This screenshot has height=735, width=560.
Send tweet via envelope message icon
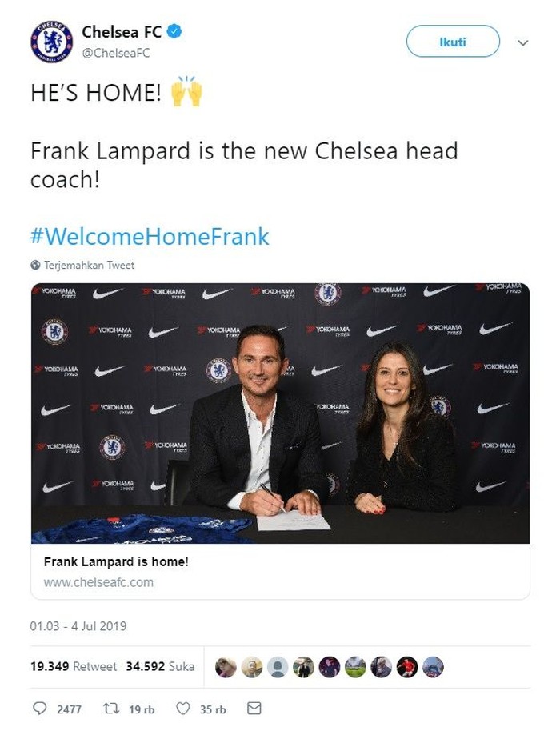click(x=254, y=709)
